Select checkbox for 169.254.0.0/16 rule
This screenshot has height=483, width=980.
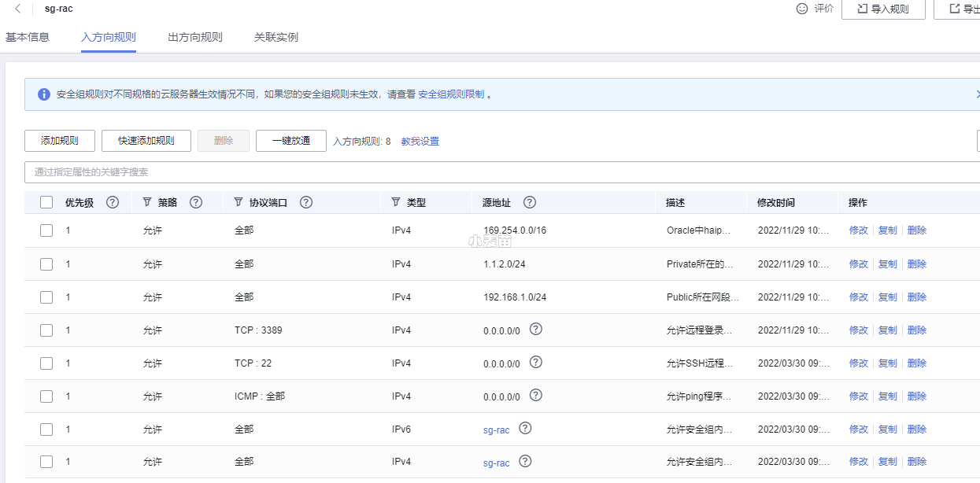46,230
